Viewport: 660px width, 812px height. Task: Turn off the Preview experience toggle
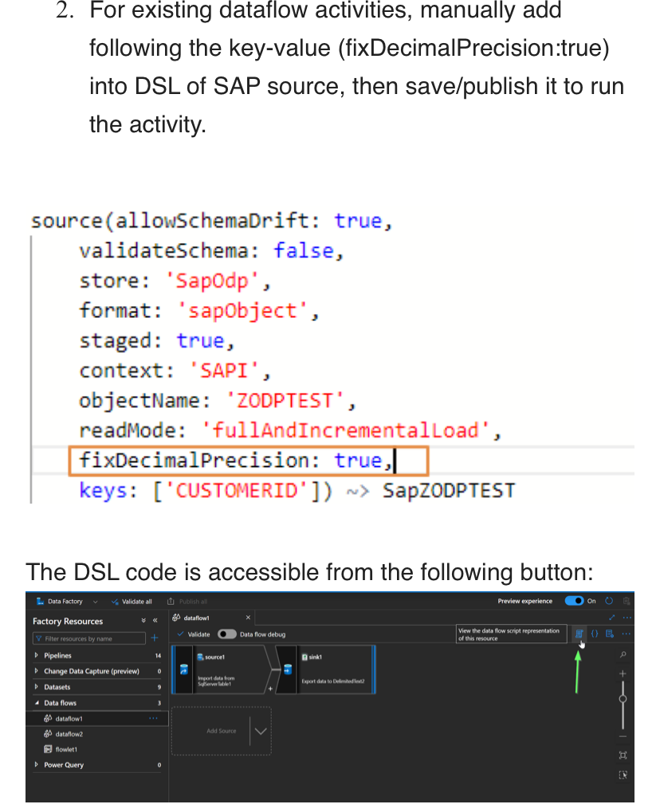click(574, 601)
